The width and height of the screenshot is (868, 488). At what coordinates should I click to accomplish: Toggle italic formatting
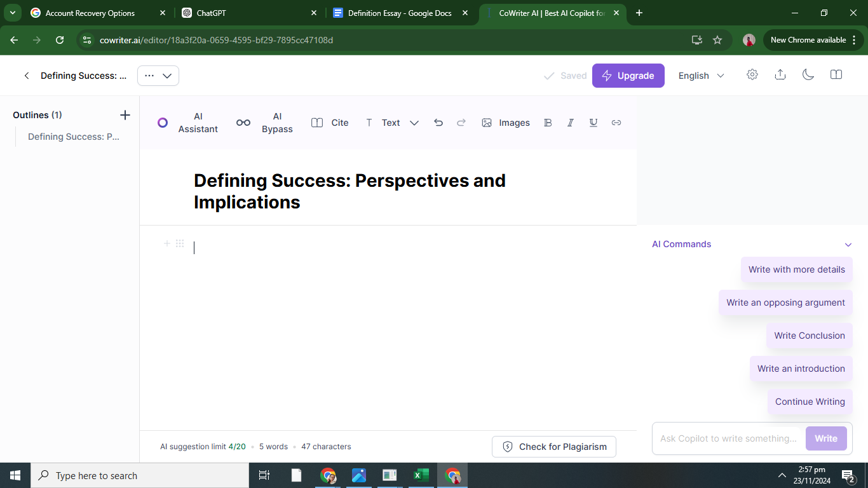pyautogui.click(x=571, y=123)
